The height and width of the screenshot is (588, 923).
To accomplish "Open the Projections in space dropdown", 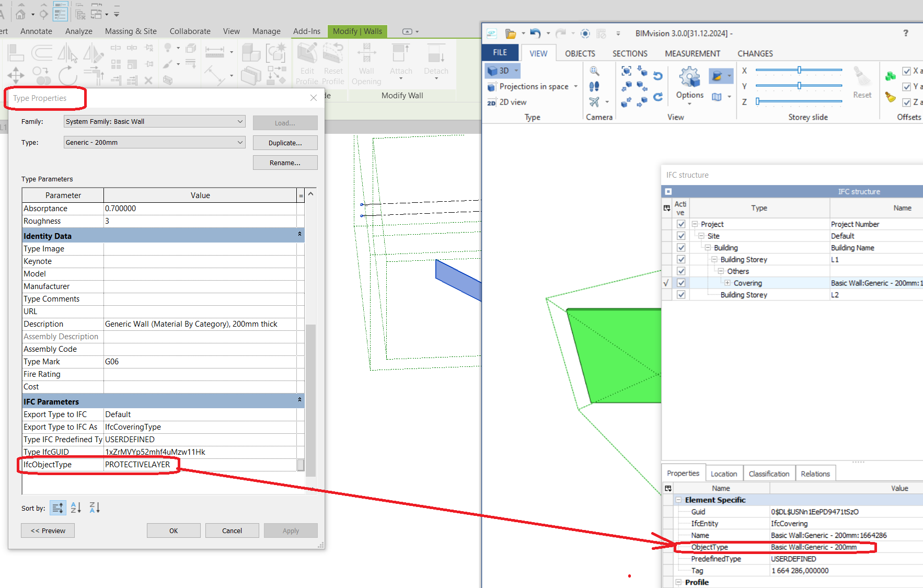I will pyautogui.click(x=575, y=86).
